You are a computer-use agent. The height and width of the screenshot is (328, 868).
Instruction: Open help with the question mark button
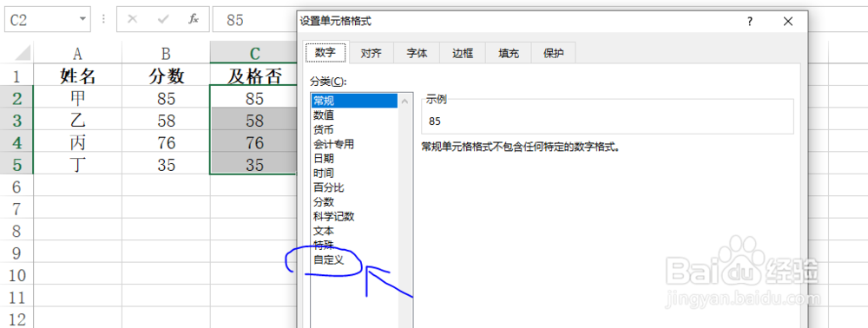(x=750, y=22)
